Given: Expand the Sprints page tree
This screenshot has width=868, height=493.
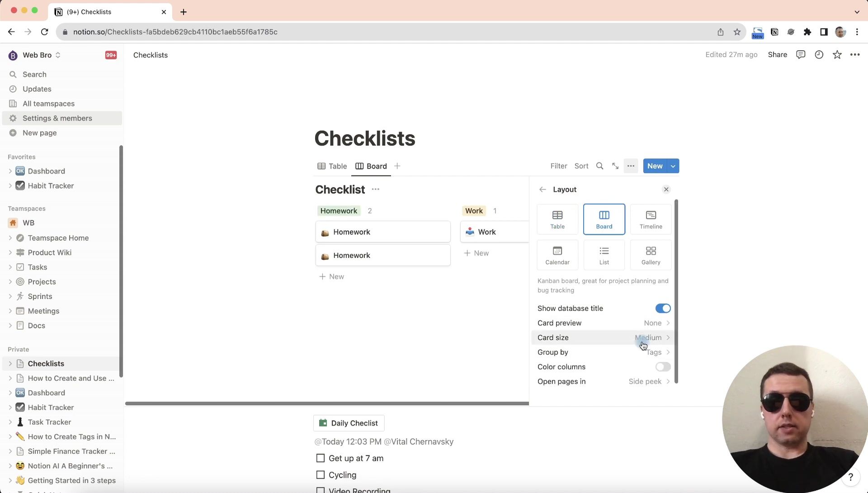Looking at the screenshot, I should (10, 297).
